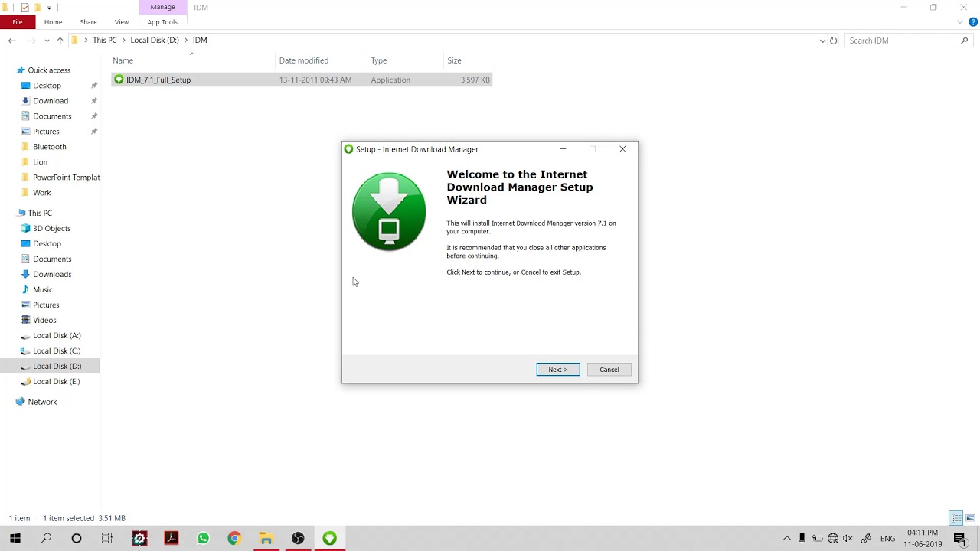Expand the ribbon with the chevron near Help
This screenshot has width=980, height=551.
click(960, 22)
